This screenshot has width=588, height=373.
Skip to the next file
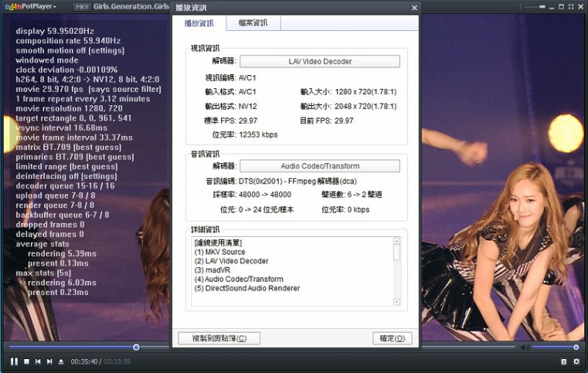point(50,361)
